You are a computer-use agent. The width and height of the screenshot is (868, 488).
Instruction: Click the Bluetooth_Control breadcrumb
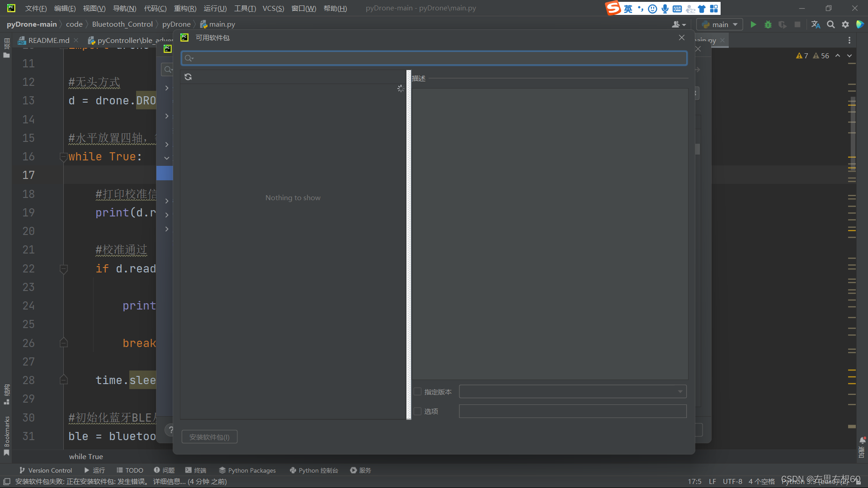click(x=122, y=24)
